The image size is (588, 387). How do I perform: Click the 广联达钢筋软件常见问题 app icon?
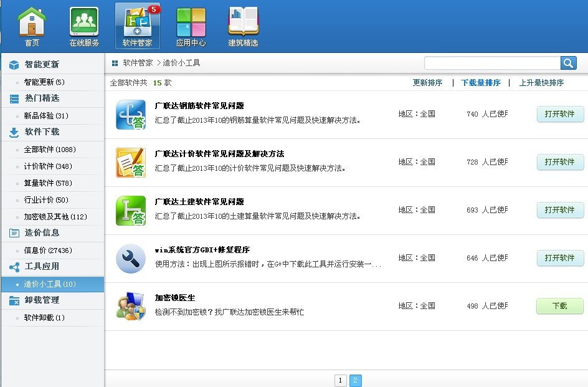(x=131, y=115)
